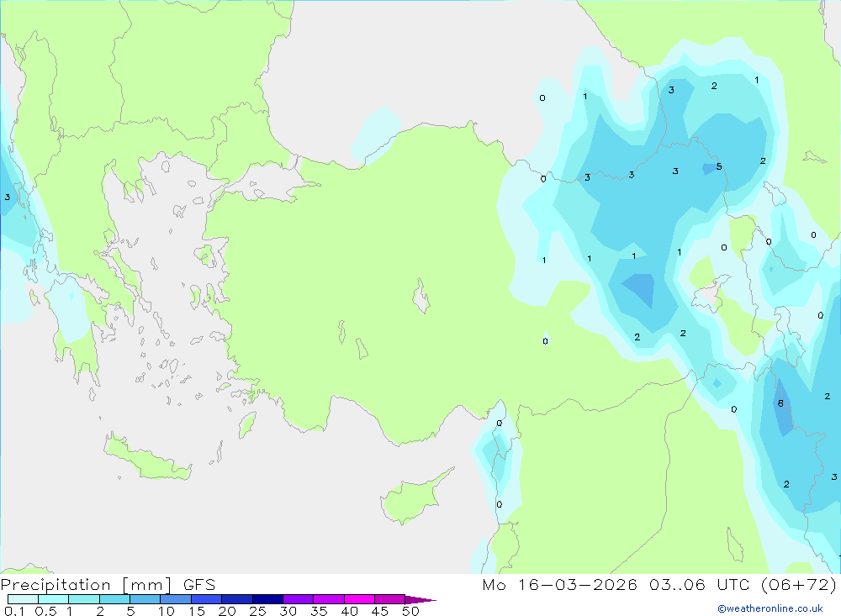Click the over-50 mm arrow tip of legend
This screenshot has height=616, width=841.
coord(420,600)
